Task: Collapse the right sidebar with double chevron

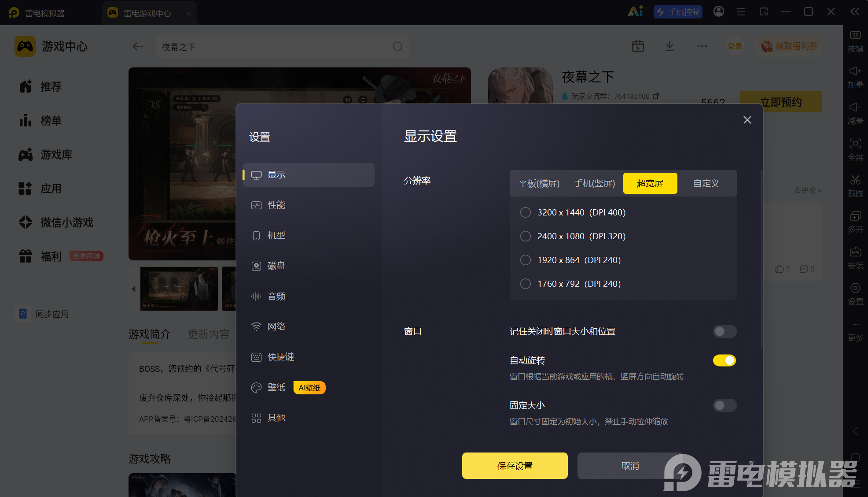Action: click(855, 11)
